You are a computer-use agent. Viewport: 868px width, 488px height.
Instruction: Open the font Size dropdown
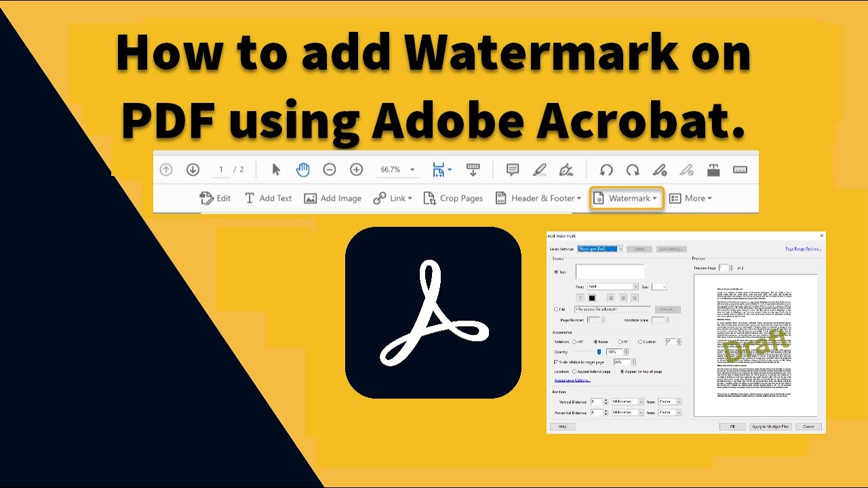pyautogui.click(x=660, y=287)
